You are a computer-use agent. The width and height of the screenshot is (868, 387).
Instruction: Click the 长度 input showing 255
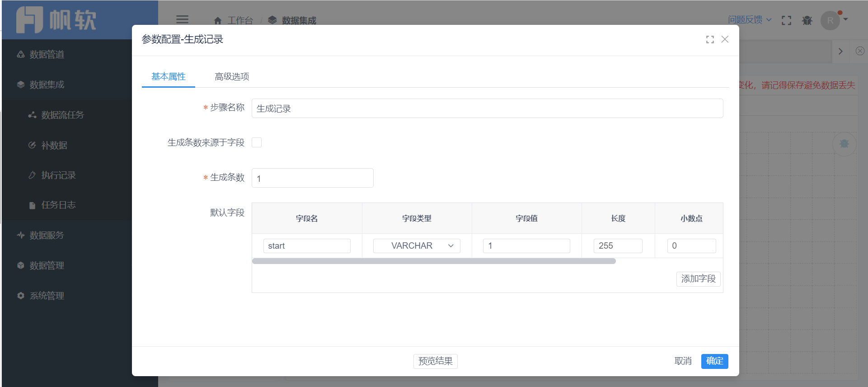tap(618, 245)
